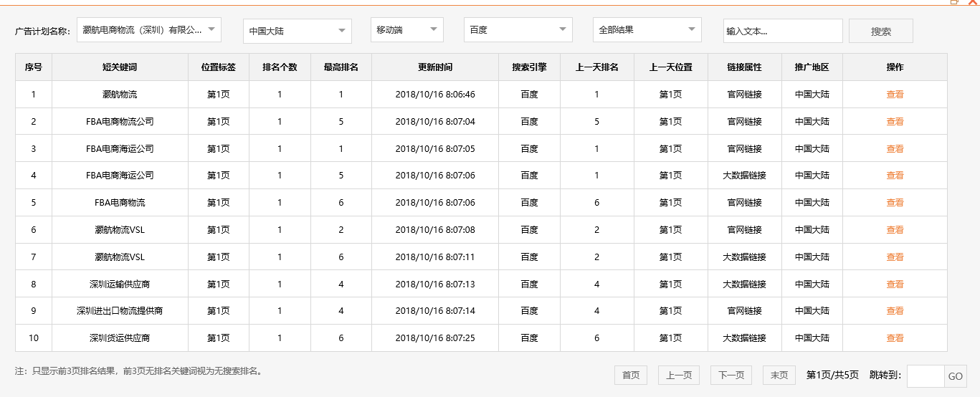Click the 搜索引擎 column header
Screen dimensions: 980x397
pyautogui.click(x=529, y=67)
